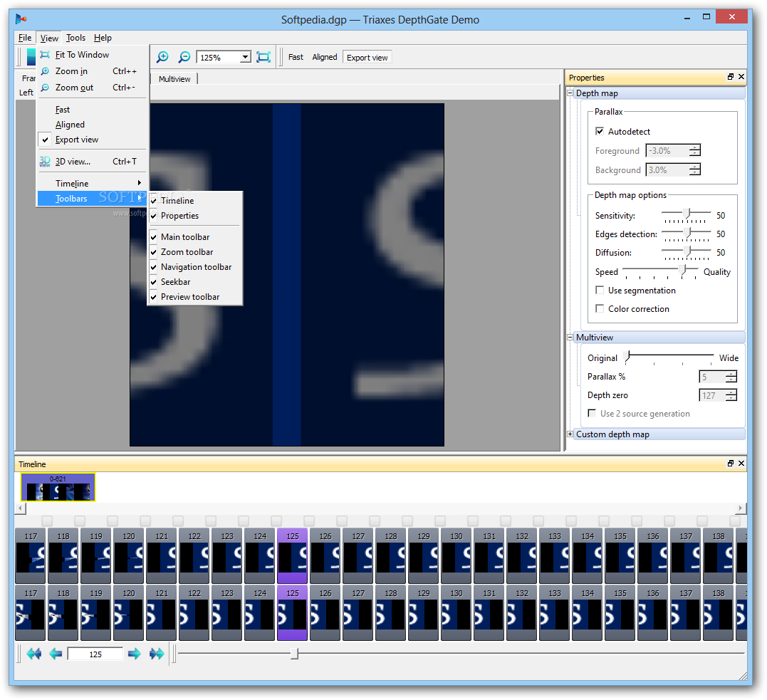Click the Fit To Window icon in View menu

coord(45,55)
